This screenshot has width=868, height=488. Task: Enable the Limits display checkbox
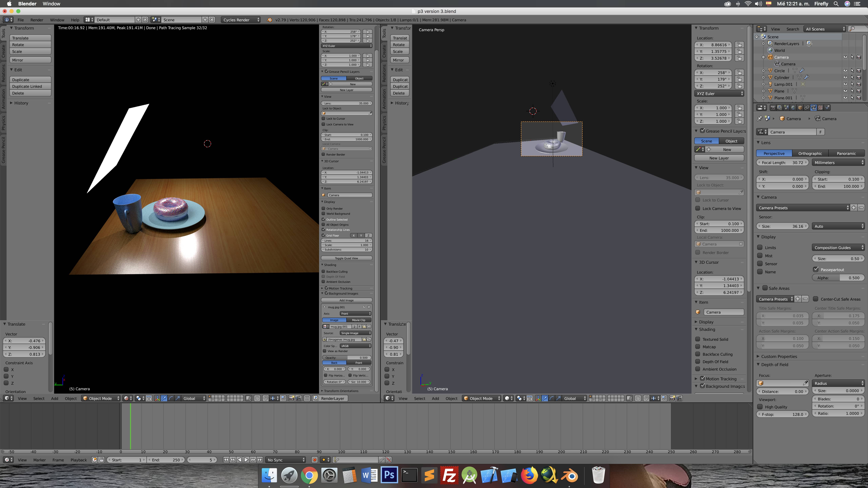760,248
